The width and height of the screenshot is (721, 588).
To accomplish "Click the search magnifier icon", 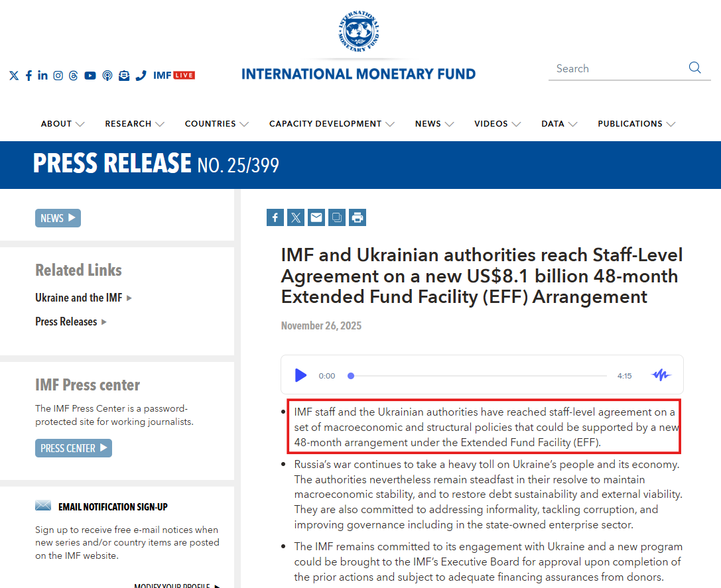I will [694, 68].
